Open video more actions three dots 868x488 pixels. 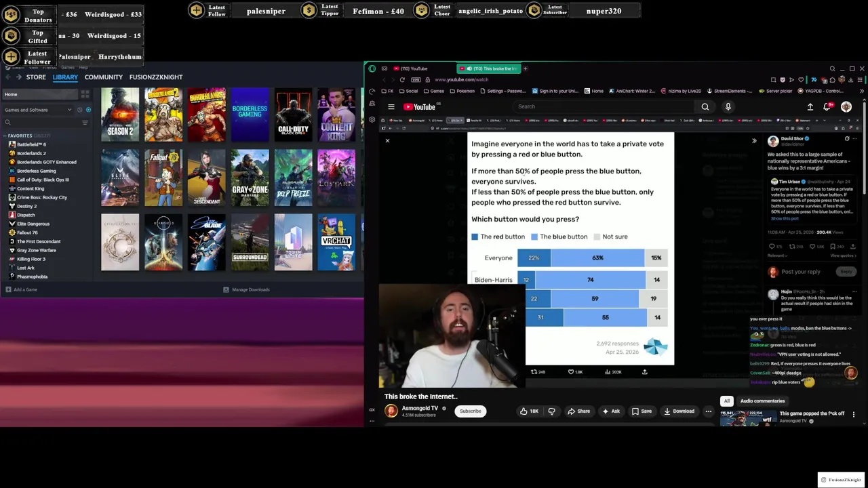coord(709,411)
